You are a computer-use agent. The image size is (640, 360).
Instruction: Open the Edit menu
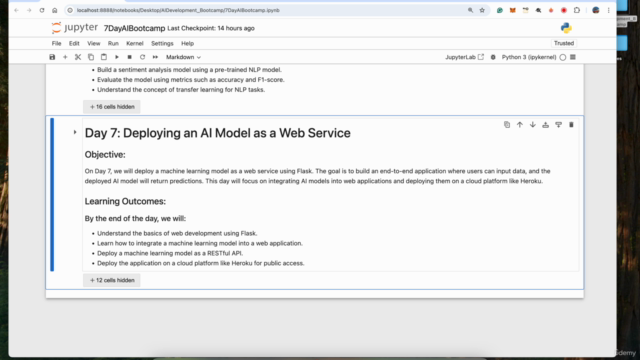click(74, 43)
